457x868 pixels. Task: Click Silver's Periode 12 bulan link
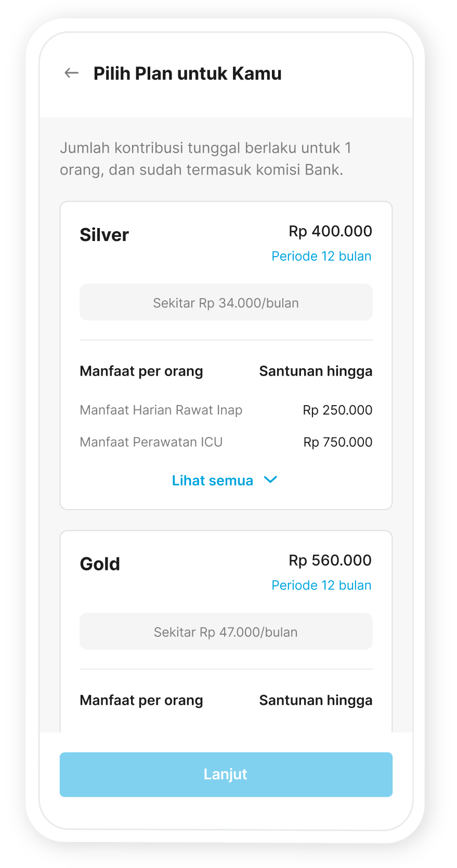click(321, 256)
